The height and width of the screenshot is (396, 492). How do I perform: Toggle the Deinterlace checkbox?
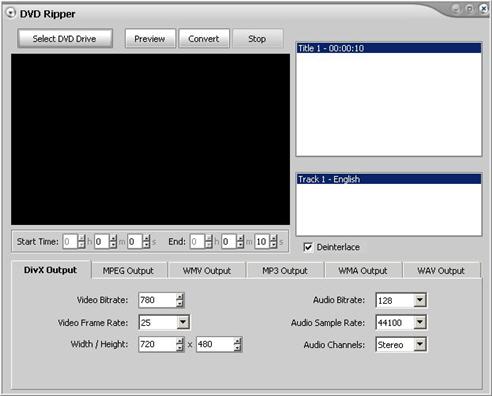[x=308, y=247]
